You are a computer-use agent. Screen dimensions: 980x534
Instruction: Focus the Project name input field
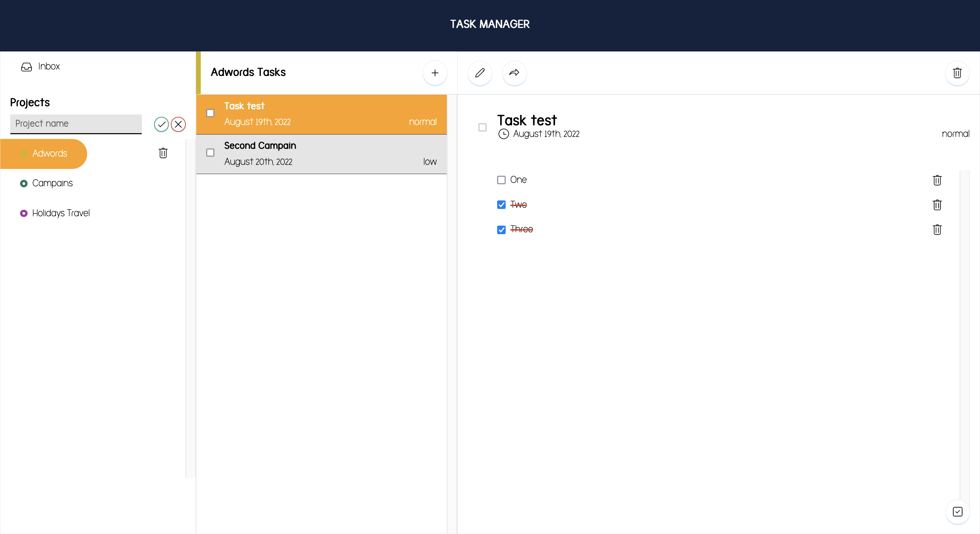point(76,124)
